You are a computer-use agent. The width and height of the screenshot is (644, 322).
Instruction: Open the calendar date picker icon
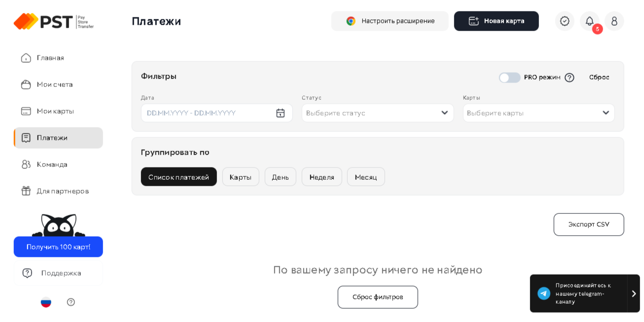(281, 113)
